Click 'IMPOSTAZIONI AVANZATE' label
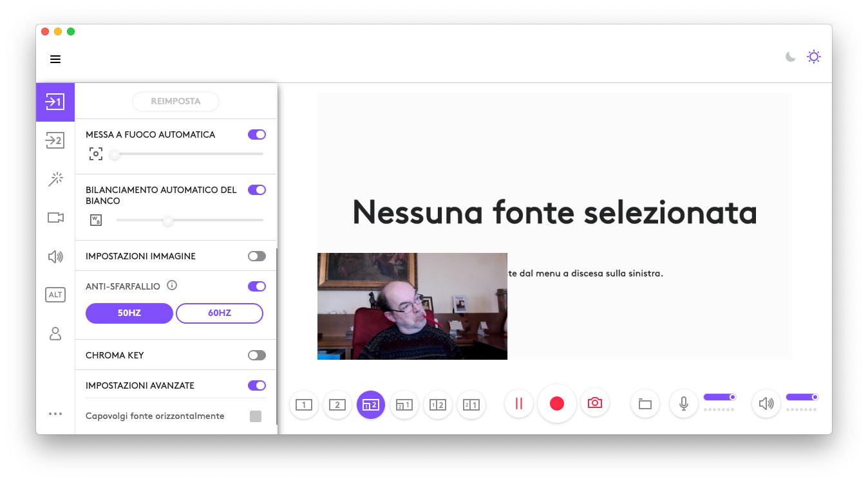 (140, 385)
